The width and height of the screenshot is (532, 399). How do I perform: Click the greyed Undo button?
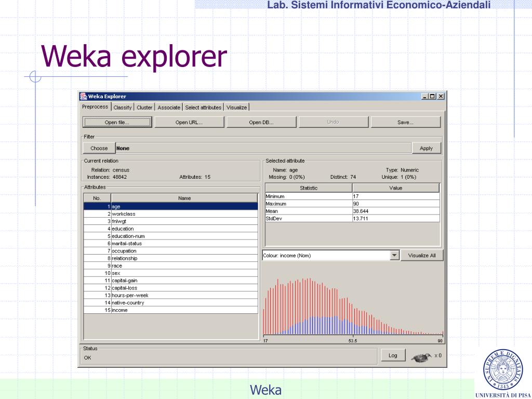333,122
